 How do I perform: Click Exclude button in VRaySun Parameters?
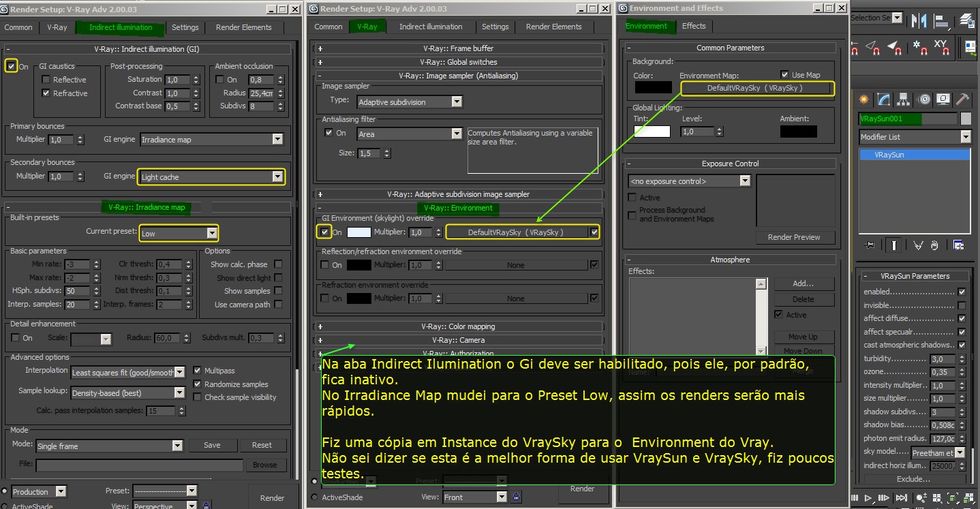click(915, 479)
